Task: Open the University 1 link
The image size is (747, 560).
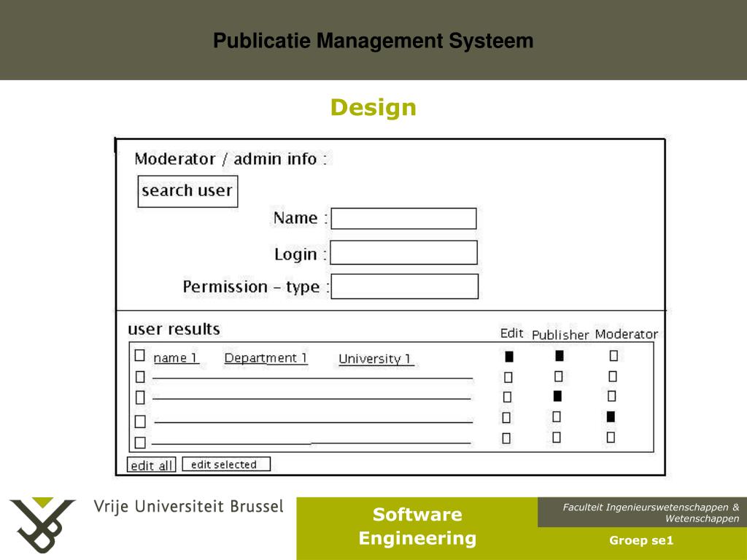Action: point(376,359)
